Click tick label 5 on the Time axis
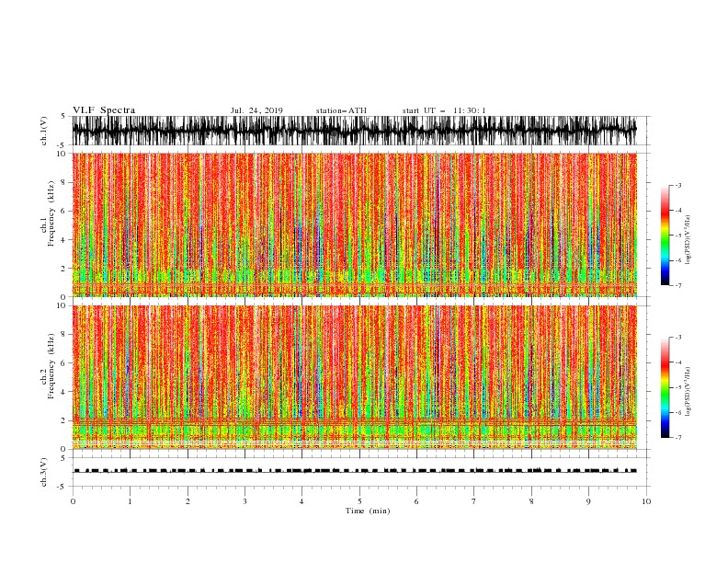 click(x=359, y=501)
